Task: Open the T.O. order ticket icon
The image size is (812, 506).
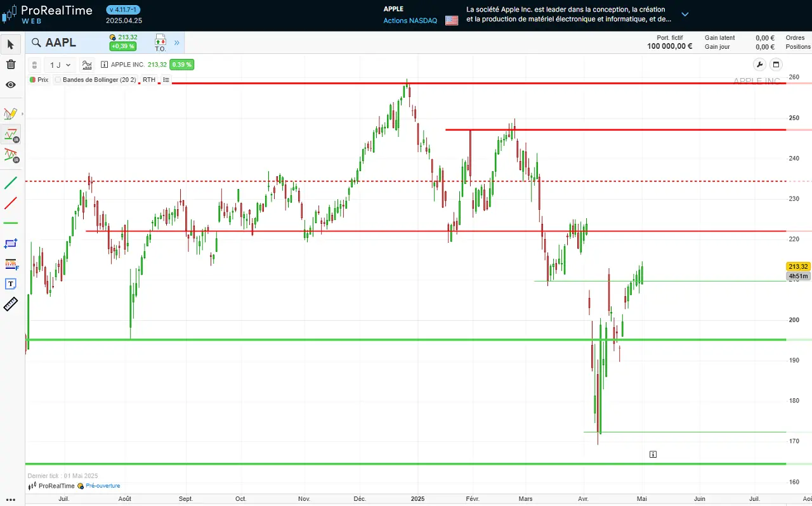Action: click(x=160, y=43)
